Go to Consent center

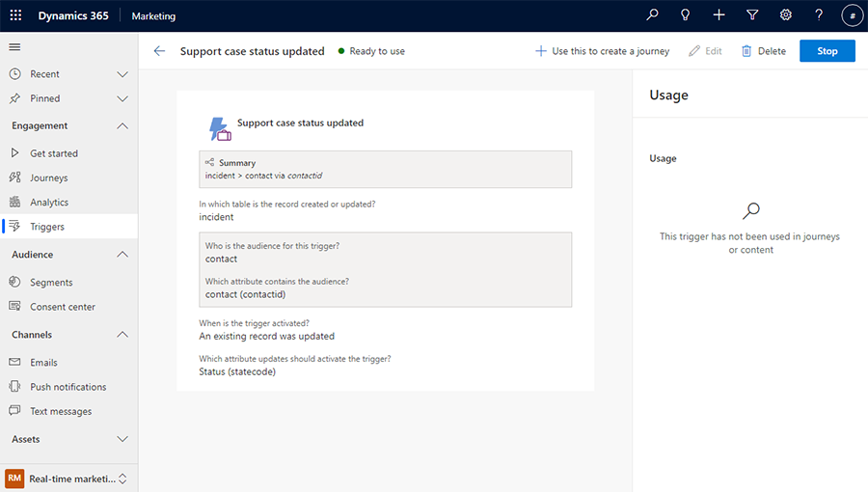[62, 307]
